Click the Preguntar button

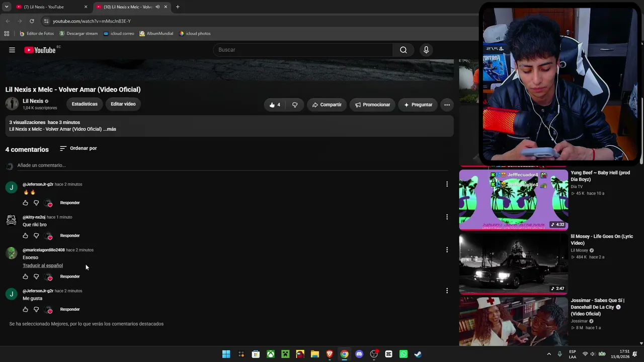coord(418,105)
